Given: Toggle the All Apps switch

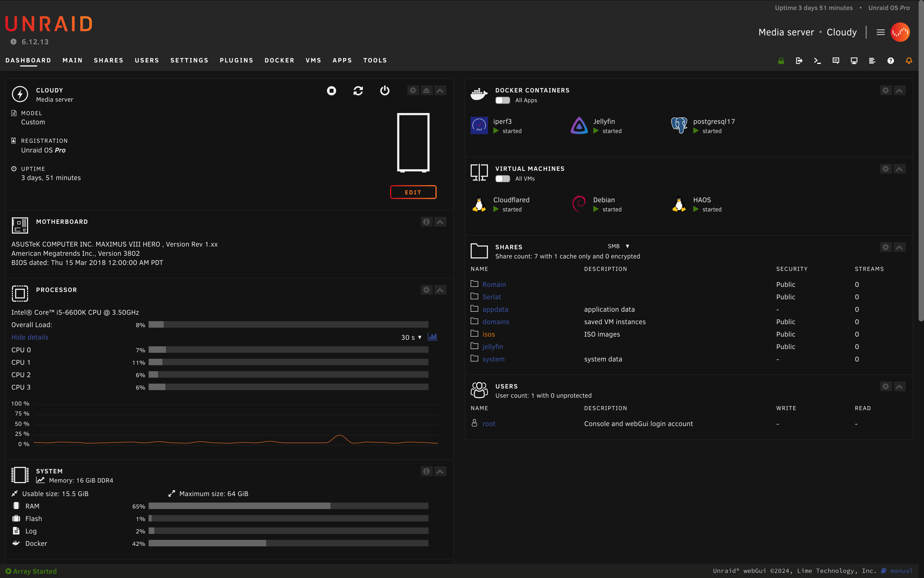Looking at the screenshot, I should [502, 100].
